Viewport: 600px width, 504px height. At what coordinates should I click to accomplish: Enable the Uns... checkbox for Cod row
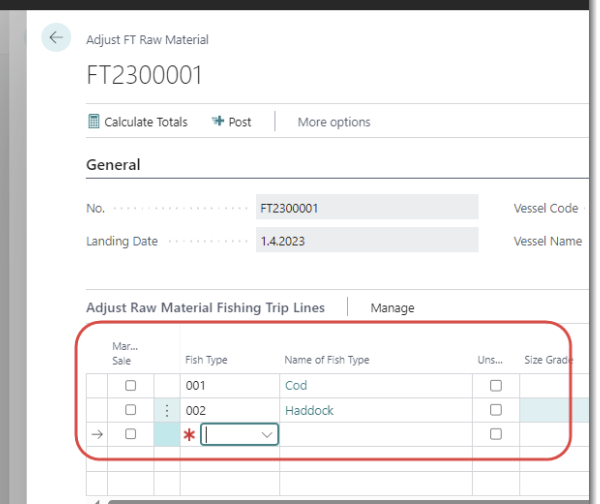click(495, 386)
